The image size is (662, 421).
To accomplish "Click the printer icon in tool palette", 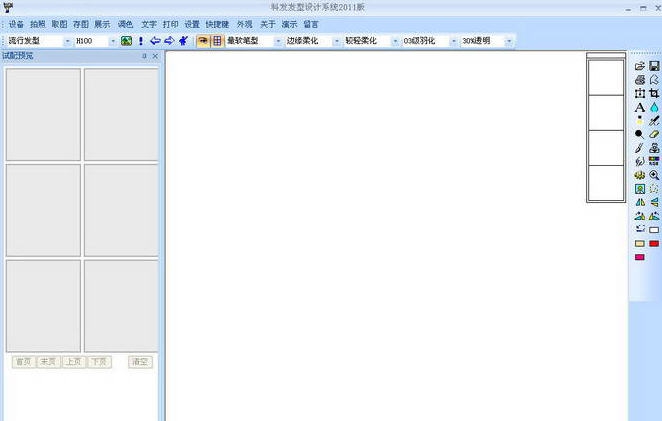I will 640,79.
